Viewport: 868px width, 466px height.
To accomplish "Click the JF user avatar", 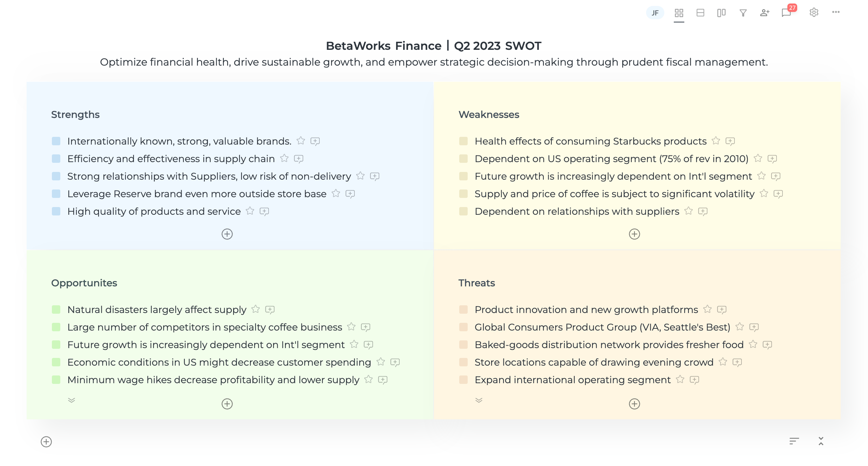I will click(x=655, y=13).
